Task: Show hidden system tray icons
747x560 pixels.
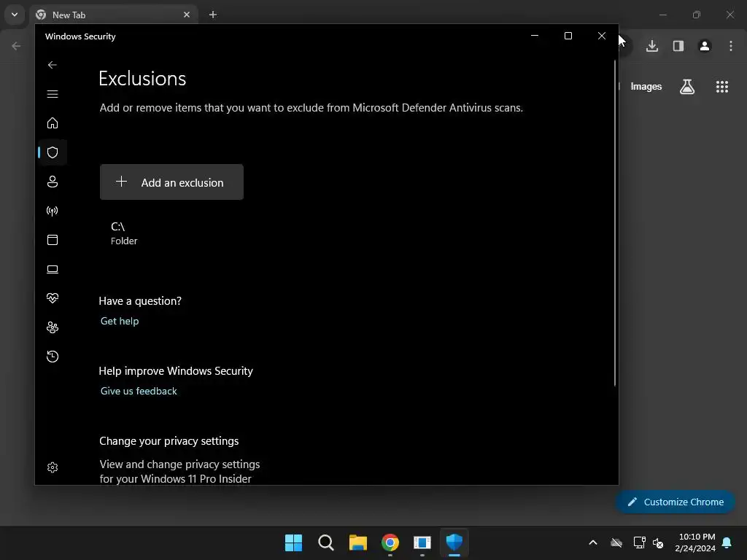Action: click(593, 542)
